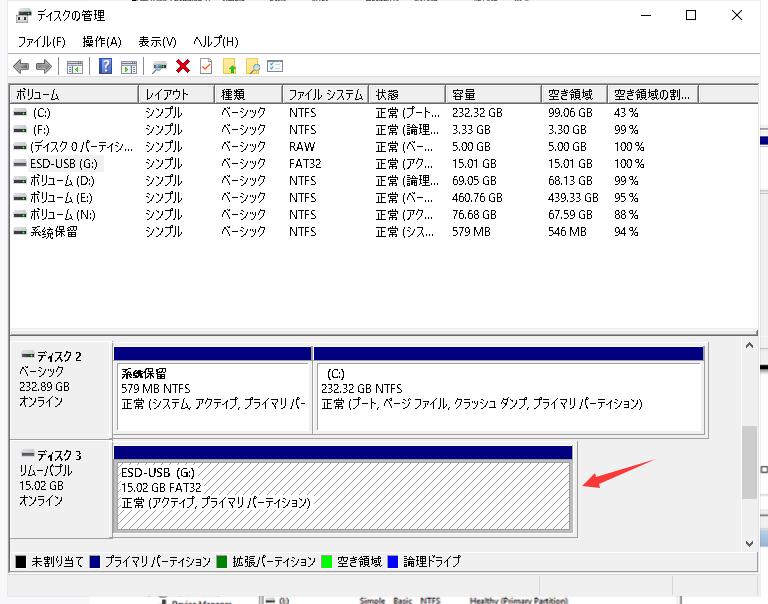Screen dimensions: 768x604
Task: Click the dark blue プライマリ パーティション swatch
Action: coord(95,561)
